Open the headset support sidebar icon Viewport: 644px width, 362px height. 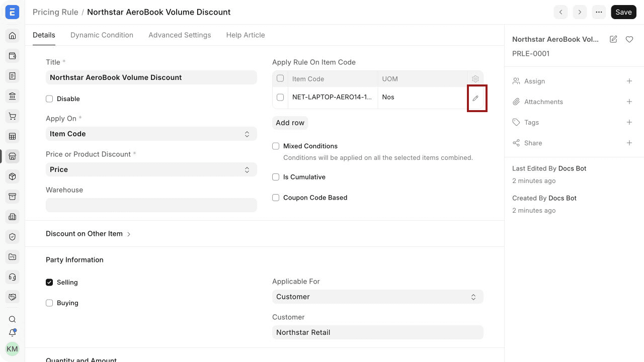(x=13, y=277)
